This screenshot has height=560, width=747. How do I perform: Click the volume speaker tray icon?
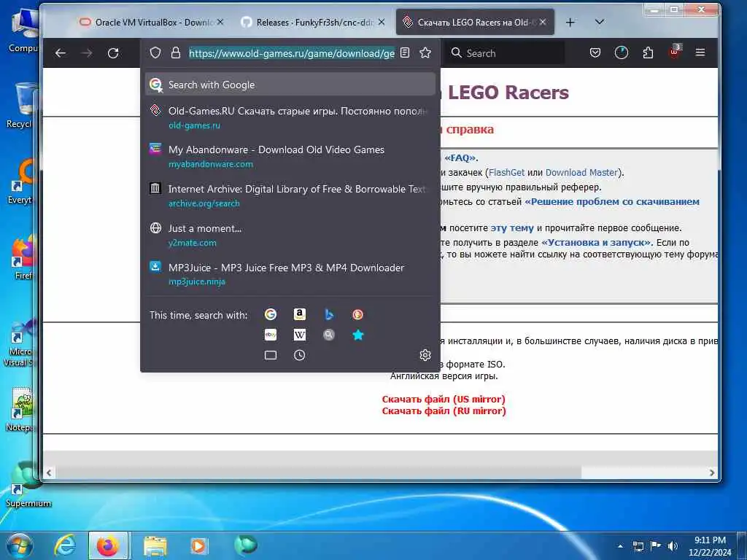(x=673, y=545)
